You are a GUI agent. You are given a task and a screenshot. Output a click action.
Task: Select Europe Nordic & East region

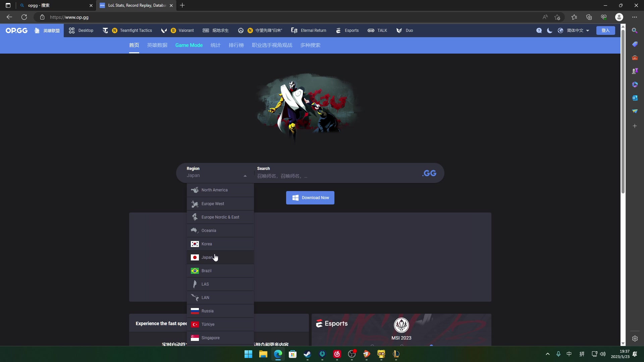pos(220,217)
